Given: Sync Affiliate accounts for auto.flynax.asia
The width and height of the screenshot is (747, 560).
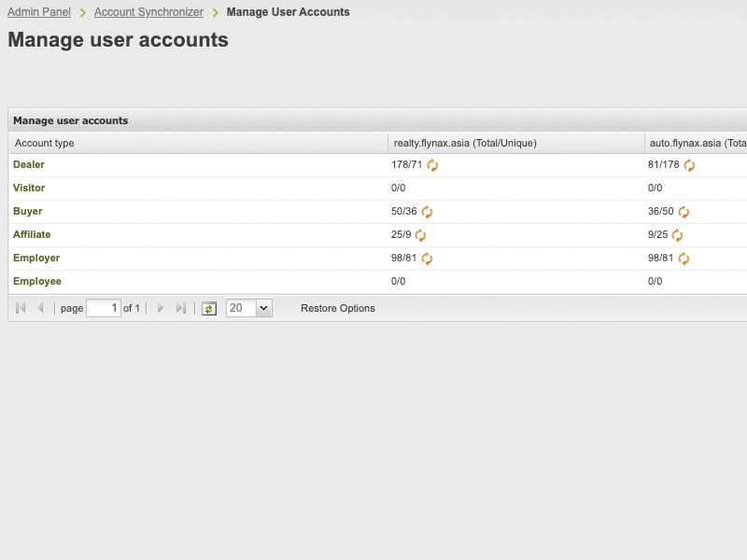Looking at the screenshot, I should 677,235.
